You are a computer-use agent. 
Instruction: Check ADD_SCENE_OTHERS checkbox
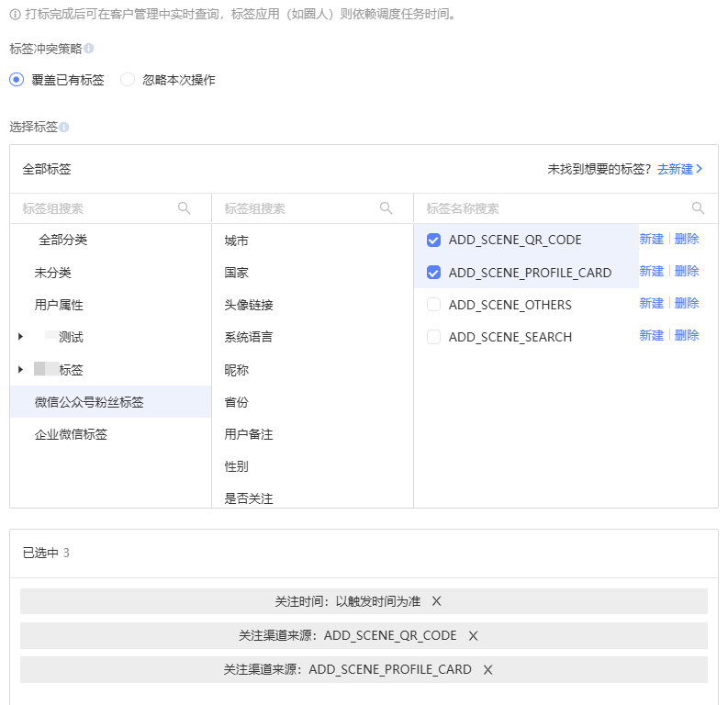tap(433, 305)
